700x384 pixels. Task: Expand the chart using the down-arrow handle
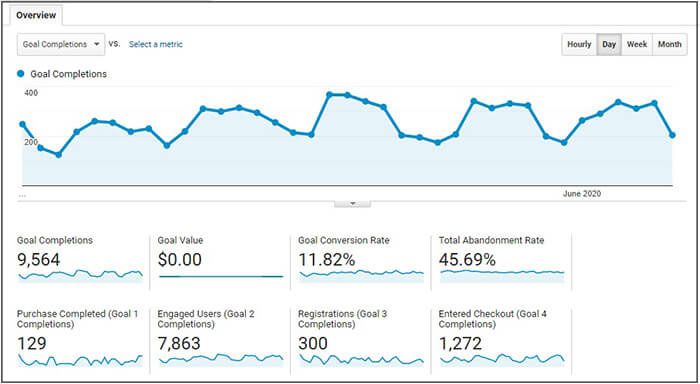352,204
